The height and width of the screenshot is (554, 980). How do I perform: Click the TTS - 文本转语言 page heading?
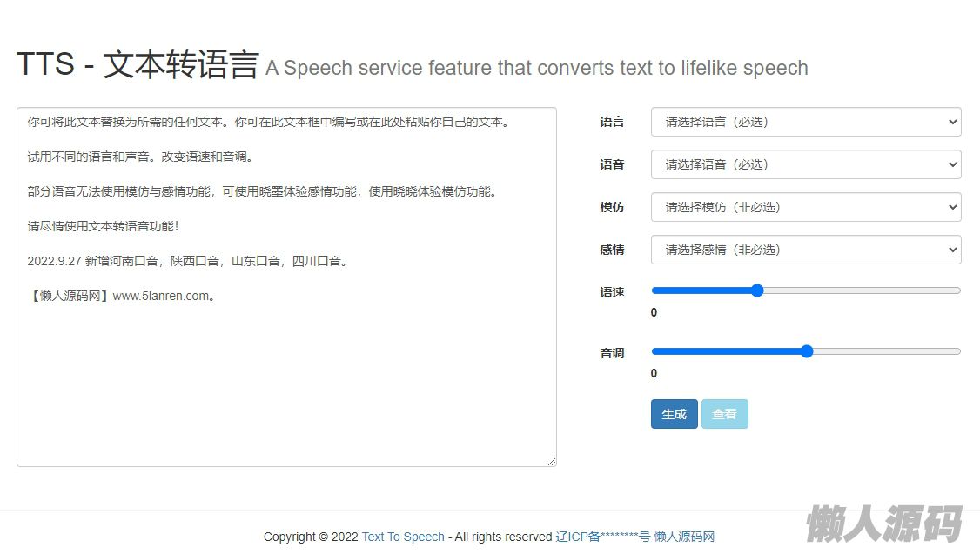[138, 65]
